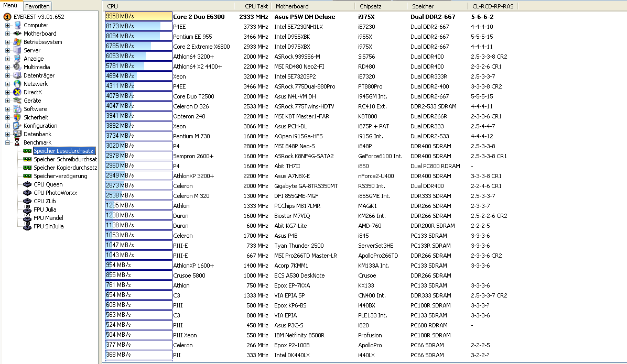Sort by the Chipsatz column header
627x364 pixels.
pos(381,6)
